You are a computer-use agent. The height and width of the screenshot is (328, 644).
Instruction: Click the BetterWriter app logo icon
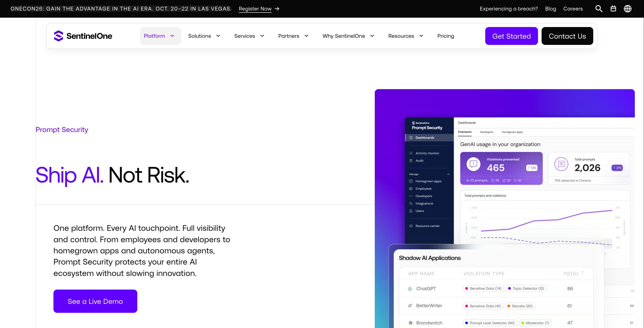(410, 305)
